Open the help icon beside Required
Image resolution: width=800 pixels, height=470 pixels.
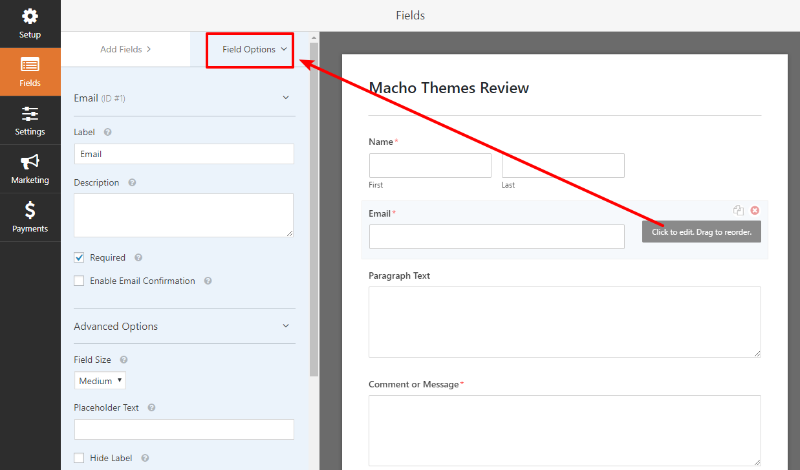tap(138, 258)
